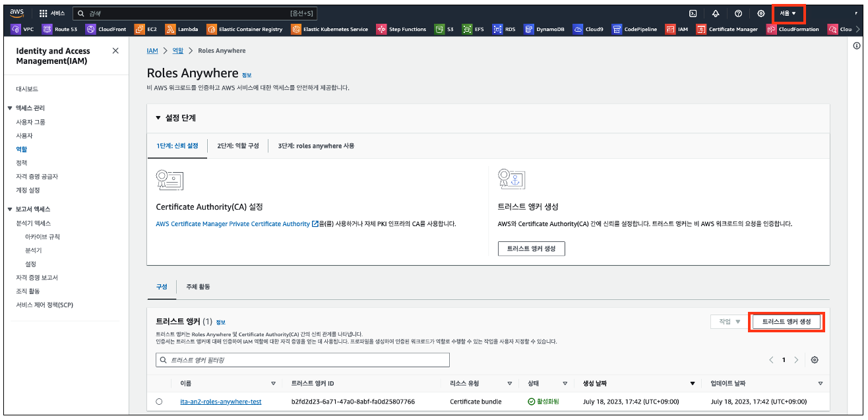Click IAM breadcrumb link
The height and width of the screenshot is (420, 868).
[x=152, y=51]
